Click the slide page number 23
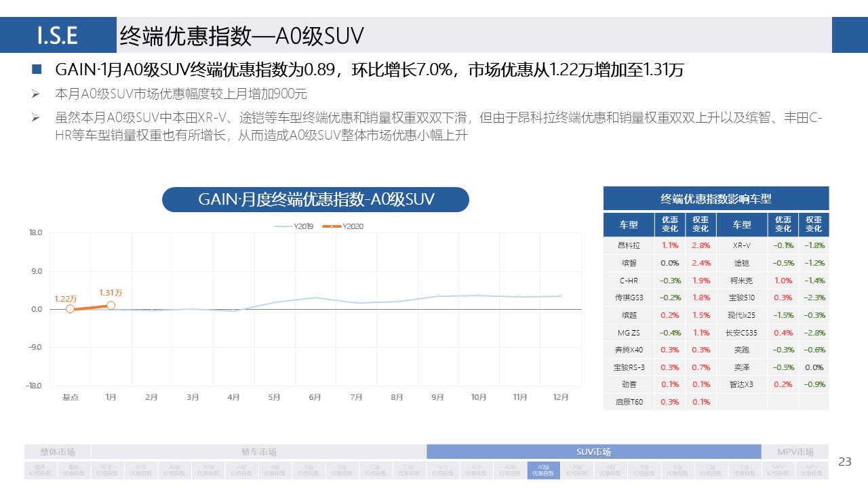This screenshot has height=488, width=868. [x=844, y=462]
